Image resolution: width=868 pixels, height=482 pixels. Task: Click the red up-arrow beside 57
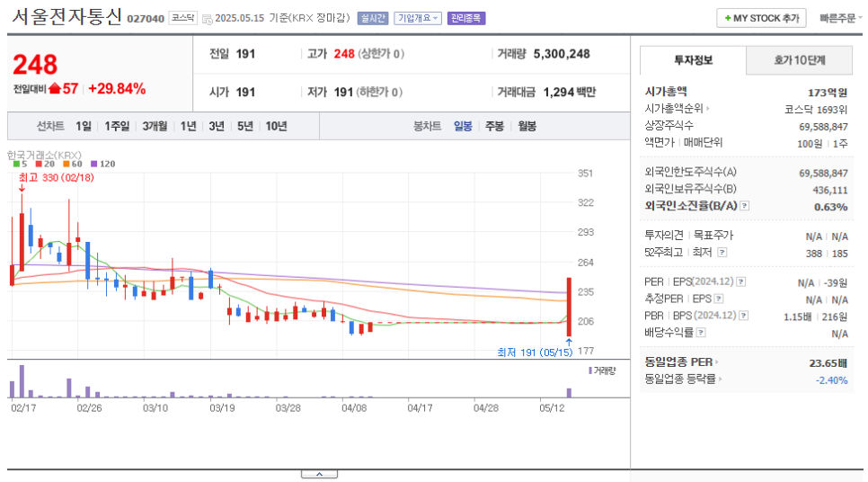[x=54, y=88]
